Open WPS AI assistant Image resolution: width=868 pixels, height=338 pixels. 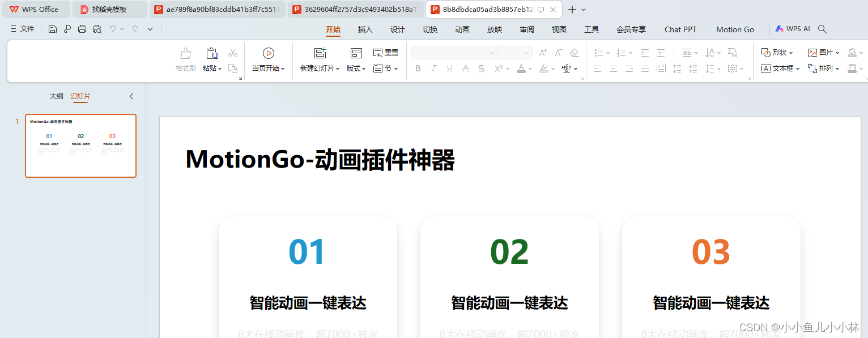pos(793,29)
